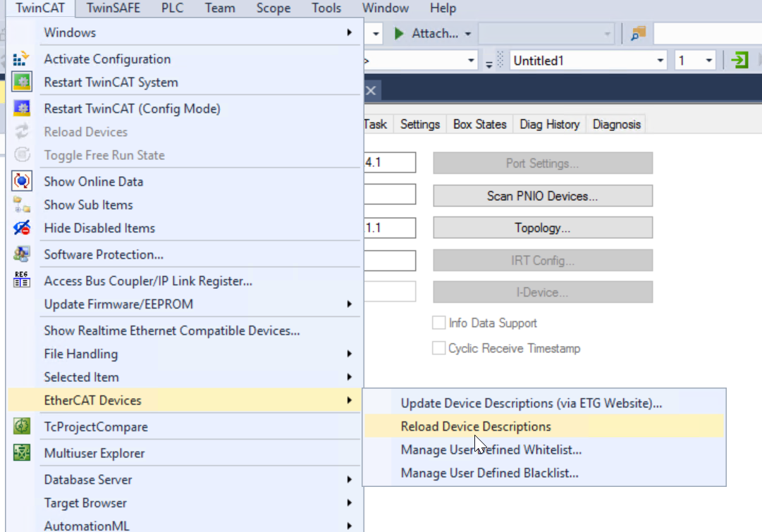Click the I-Device button
The height and width of the screenshot is (532, 762).
coord(543,292)
